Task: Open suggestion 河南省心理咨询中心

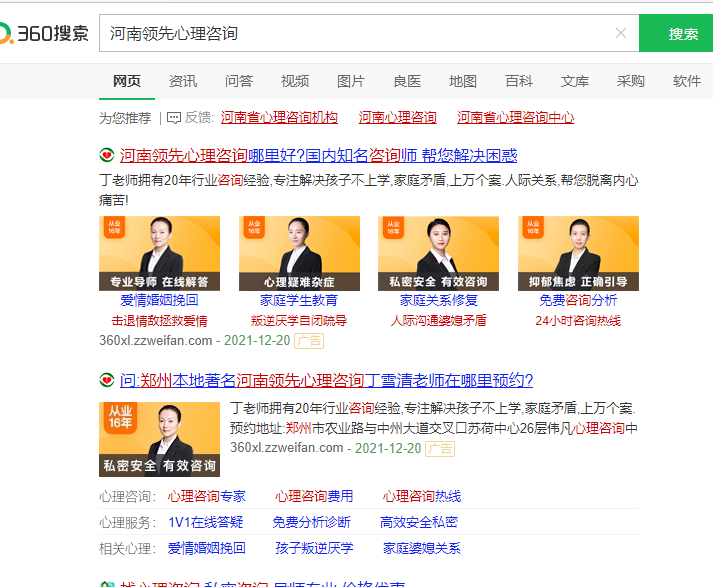Action: point(516,118)
